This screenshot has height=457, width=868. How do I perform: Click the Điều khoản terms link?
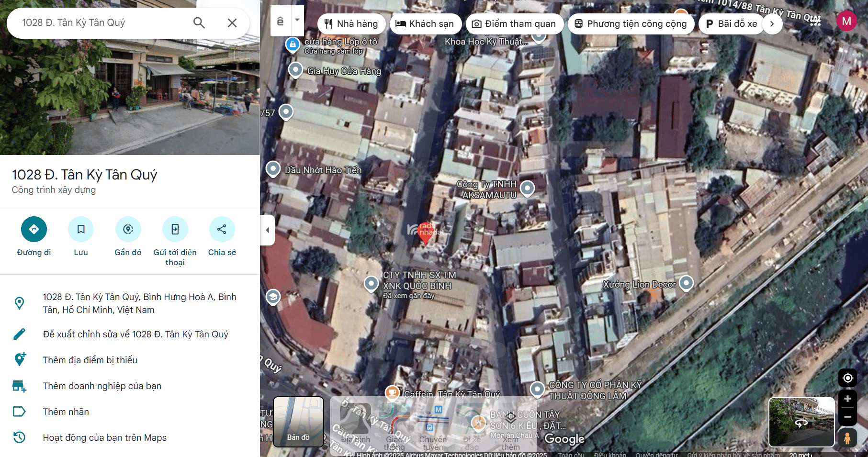tap(610, 454)
